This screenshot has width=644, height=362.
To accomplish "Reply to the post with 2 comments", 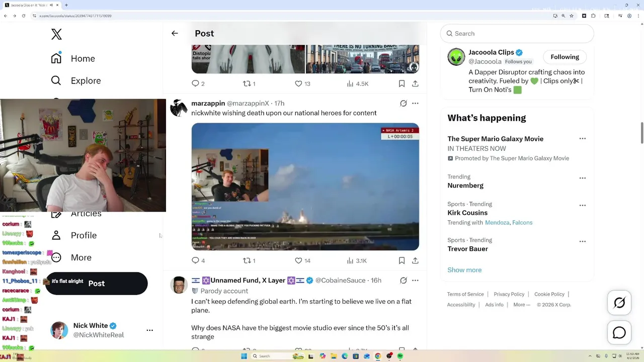I will (198, 83).
